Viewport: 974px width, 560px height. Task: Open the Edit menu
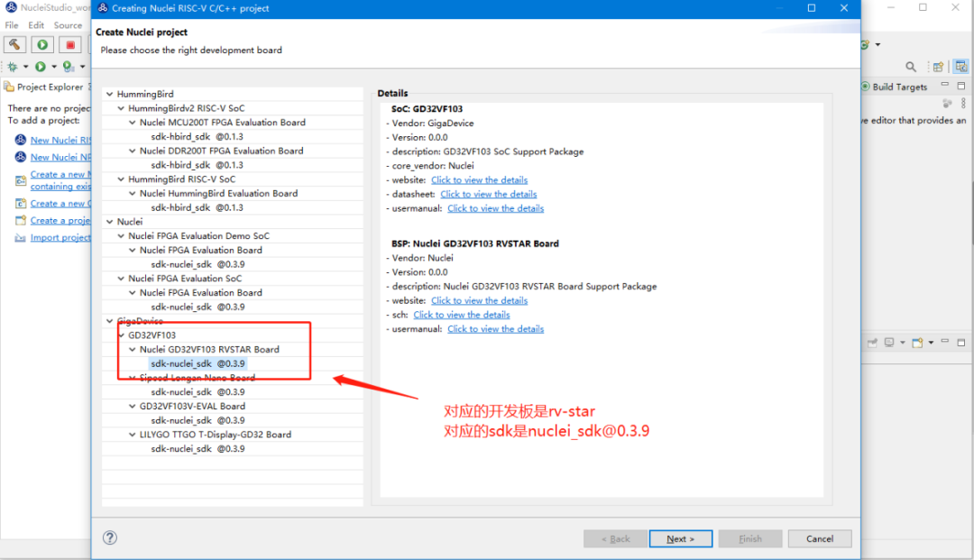[36, 25]
